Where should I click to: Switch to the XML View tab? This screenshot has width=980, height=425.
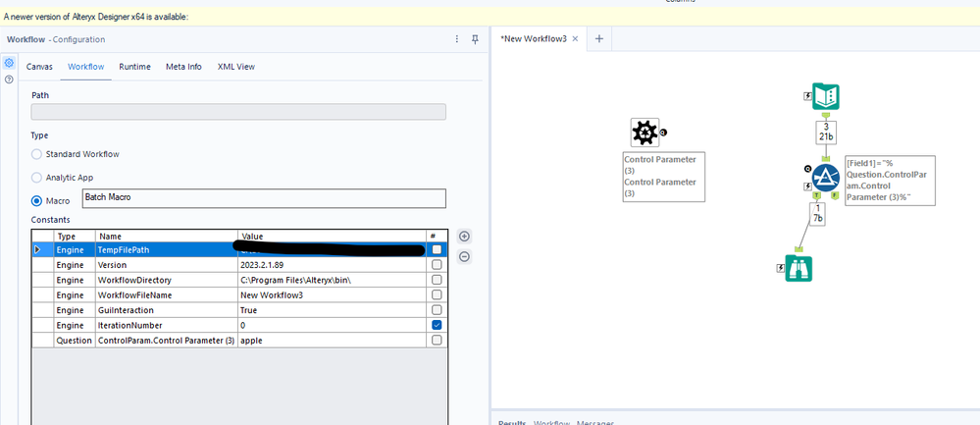click(x=236, y=67)
